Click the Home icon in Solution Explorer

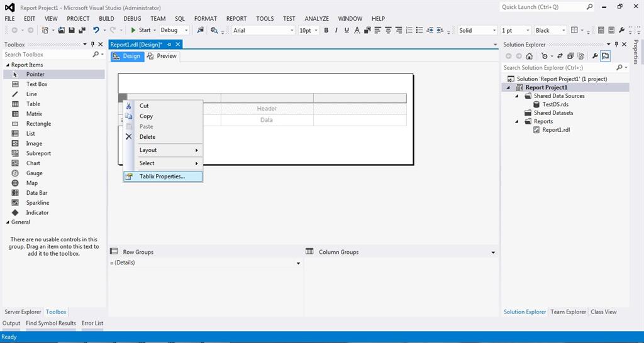tap(530, 56)
